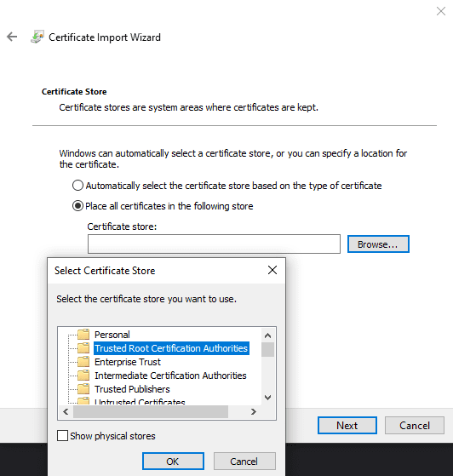Confirm the store selection with OK
453x476 pixels.
click(173, 462)
